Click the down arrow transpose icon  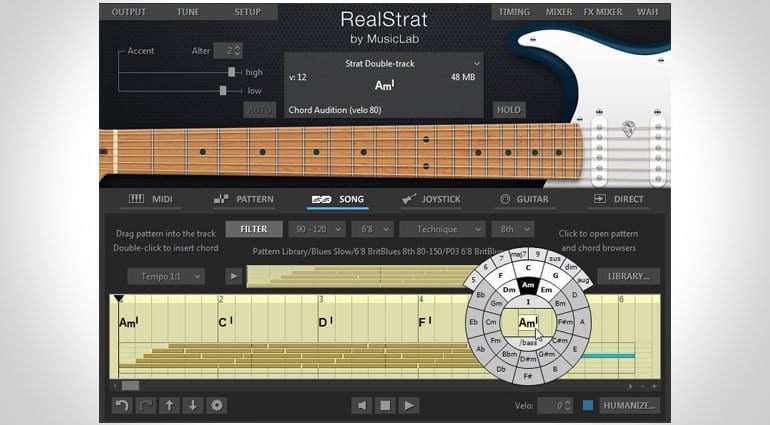pos(193,405)
